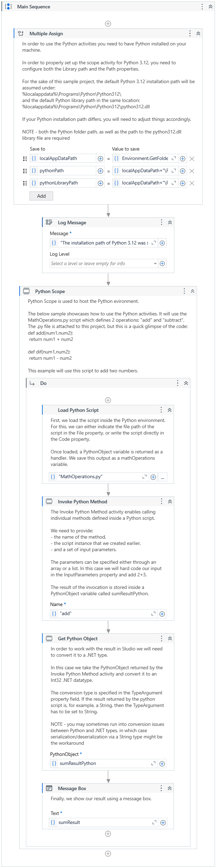Browse for Python script file with ellipsis button
The width and height of the screenshot is (216, 868).
click(162, 477)
